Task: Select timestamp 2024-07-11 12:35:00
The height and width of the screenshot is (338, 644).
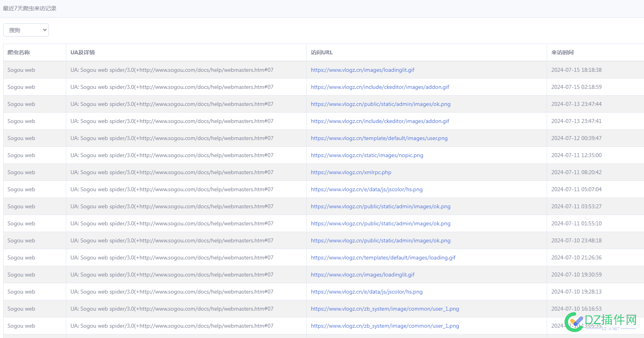Action: tap(576, 155)
